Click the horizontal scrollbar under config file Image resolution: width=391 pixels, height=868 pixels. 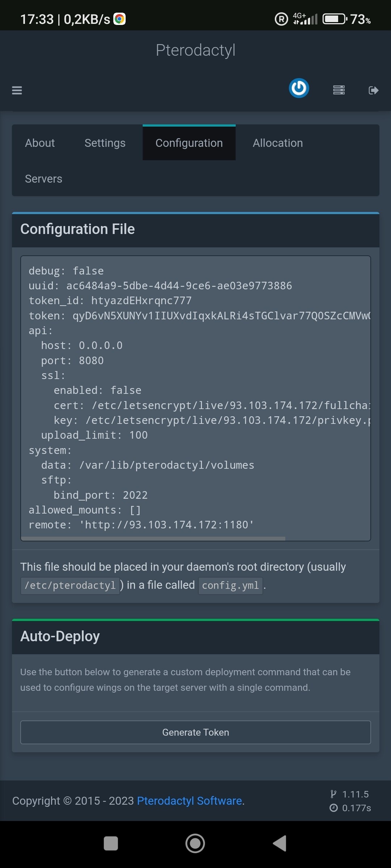pos(154,539)
